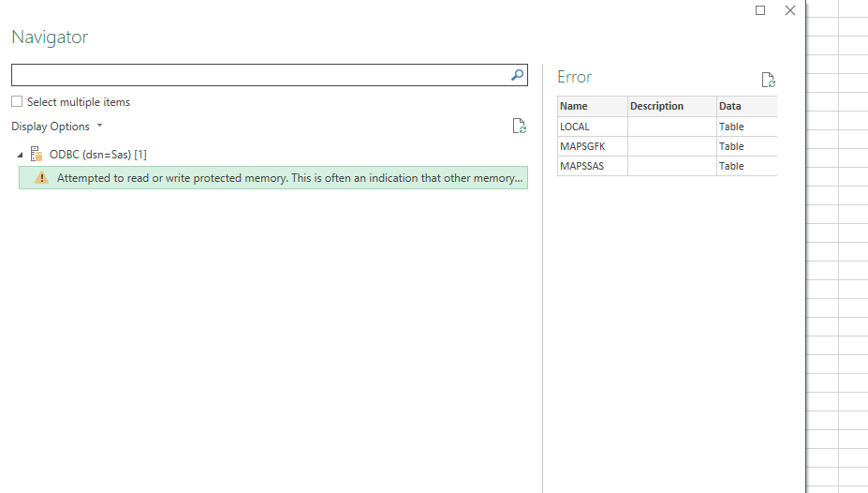
Task: Click the search magnifier icon
Action: [x=517, y=76]
